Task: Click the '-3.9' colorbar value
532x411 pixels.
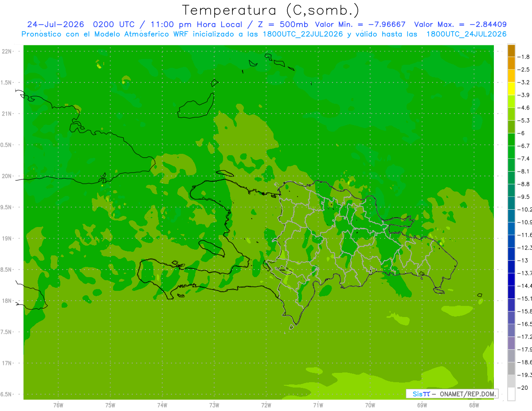Action: (x=524, y=95)
